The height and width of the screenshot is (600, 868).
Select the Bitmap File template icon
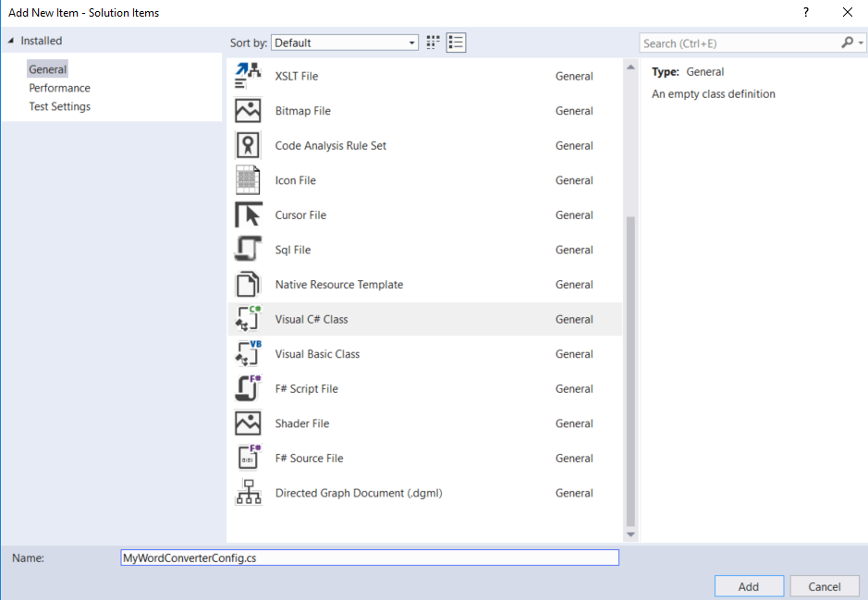pyautogui.click(x=248, y=111)
